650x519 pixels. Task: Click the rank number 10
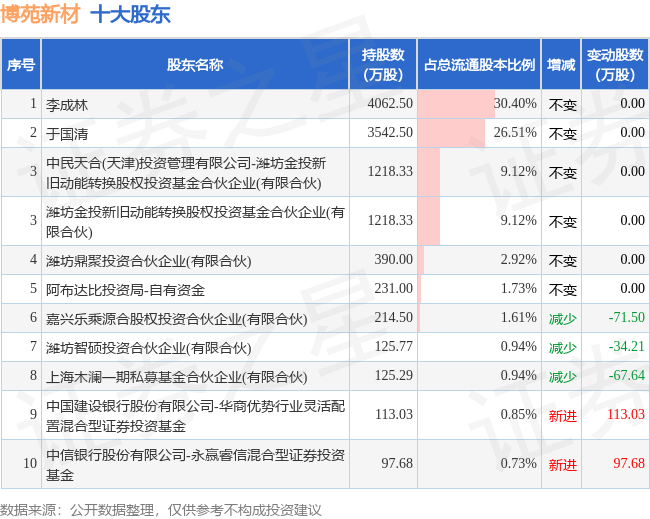[x=30, y=463]
